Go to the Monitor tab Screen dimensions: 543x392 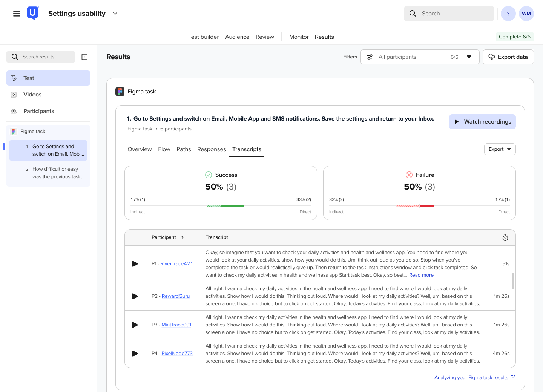(x=299, y=37)
